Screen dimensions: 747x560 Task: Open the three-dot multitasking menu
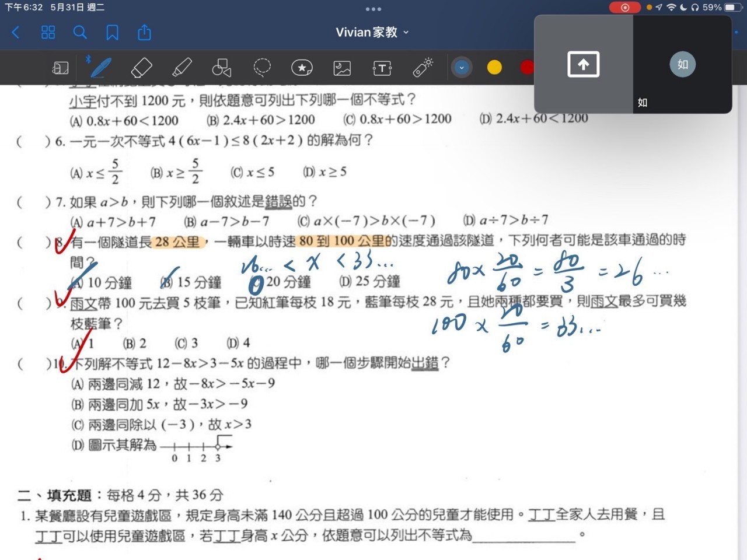point(373,9)
